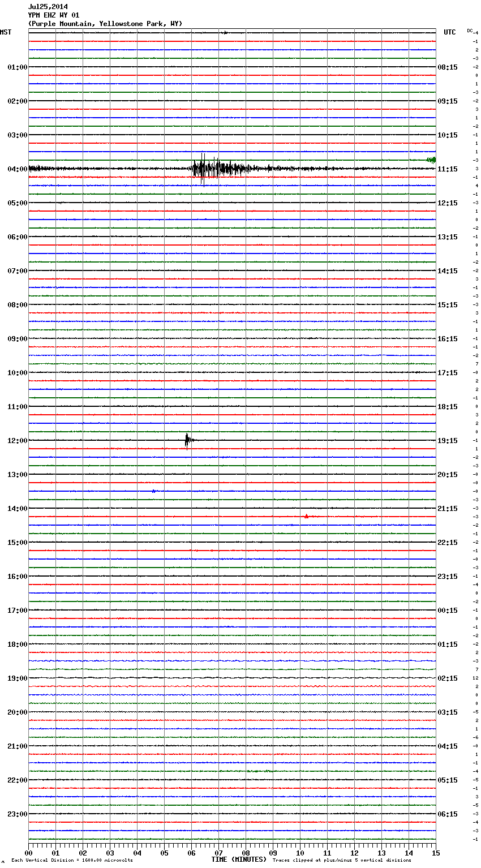
Task: Select the 19:00 MST row label
Action: pyautogui.click(x=17, y=678)
